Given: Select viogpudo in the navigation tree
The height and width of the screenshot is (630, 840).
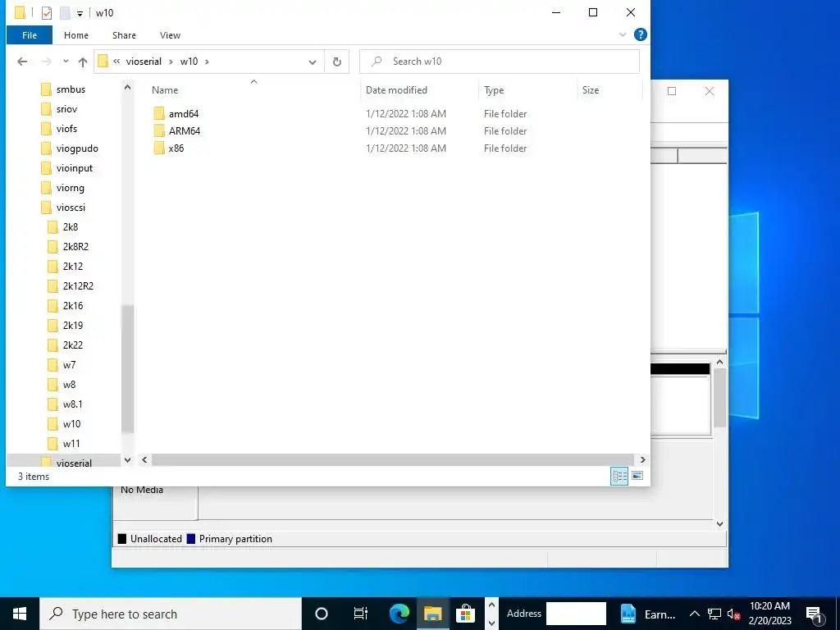Looking at the screenshot, I should pos(77,148).
